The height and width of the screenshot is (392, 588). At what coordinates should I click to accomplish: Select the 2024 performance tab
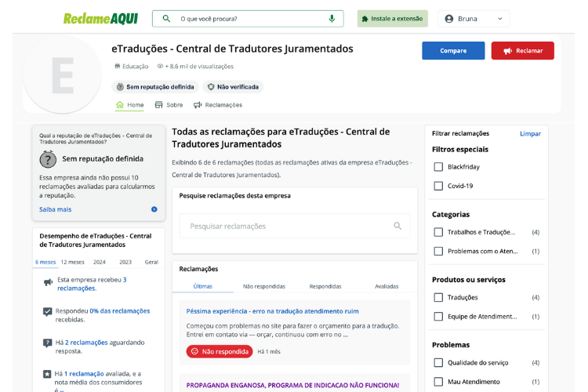point(100,262)
